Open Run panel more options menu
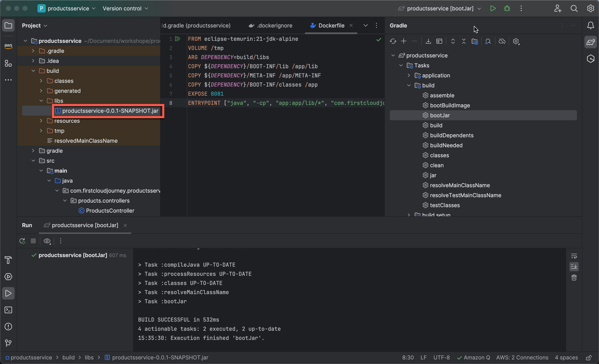This screenshot has height=364, width=599. pyautogui.click(x=61, y=241)
